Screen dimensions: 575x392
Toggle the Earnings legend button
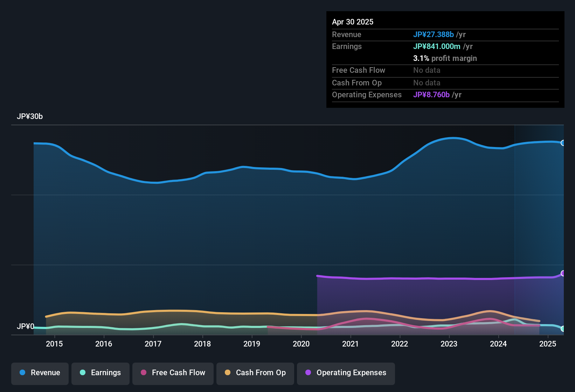click(101, 373)
